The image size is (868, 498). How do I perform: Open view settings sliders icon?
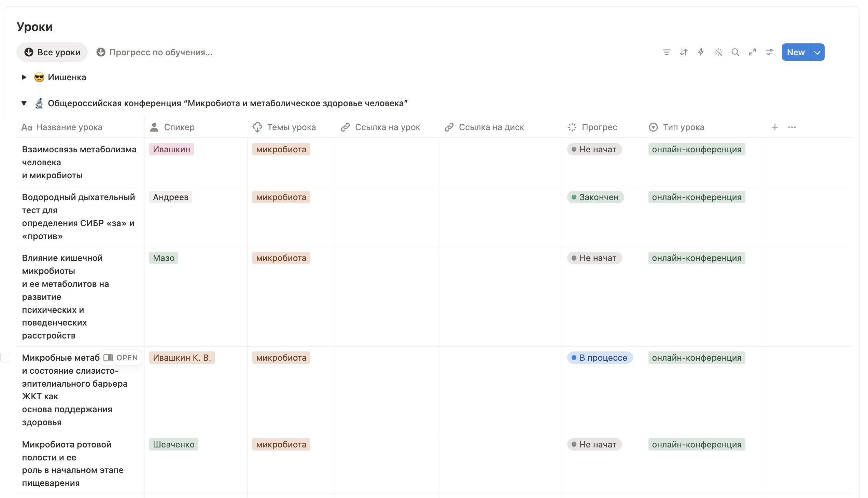(x=770, y=52)
